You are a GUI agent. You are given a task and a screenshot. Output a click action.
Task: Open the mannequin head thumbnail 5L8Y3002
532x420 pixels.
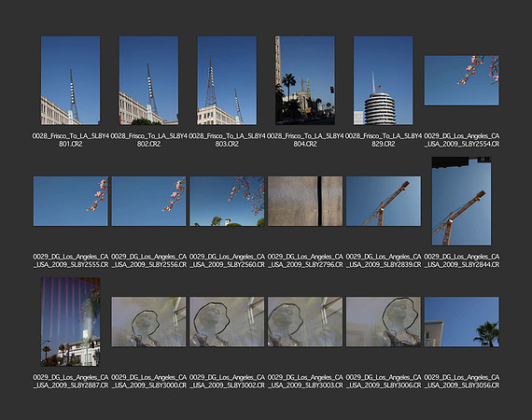coord(227,322)
